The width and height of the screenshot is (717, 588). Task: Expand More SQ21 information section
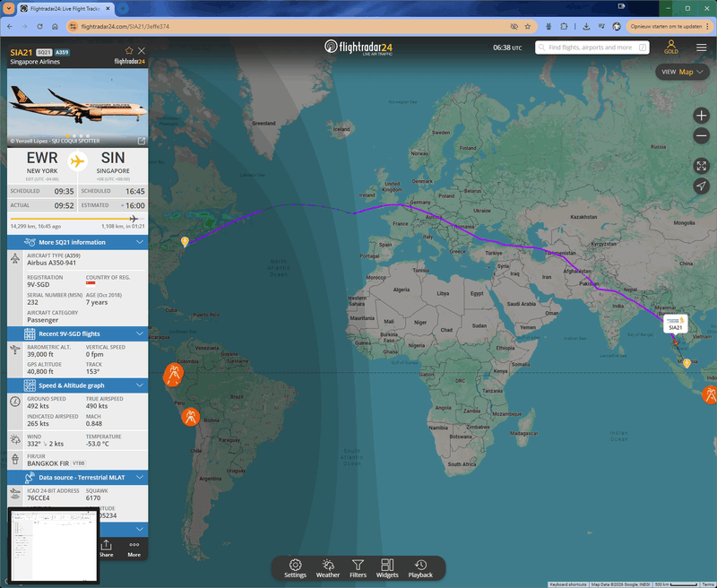[78, 242]
